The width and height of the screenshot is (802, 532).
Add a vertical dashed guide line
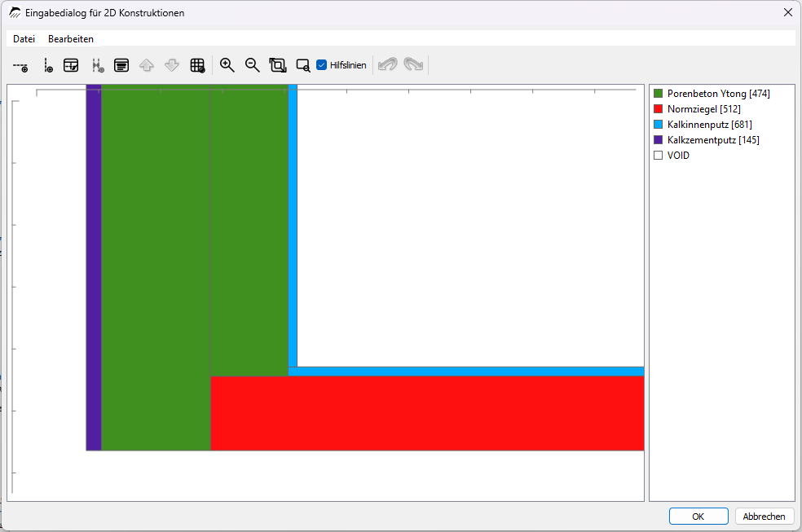[47, 65]
